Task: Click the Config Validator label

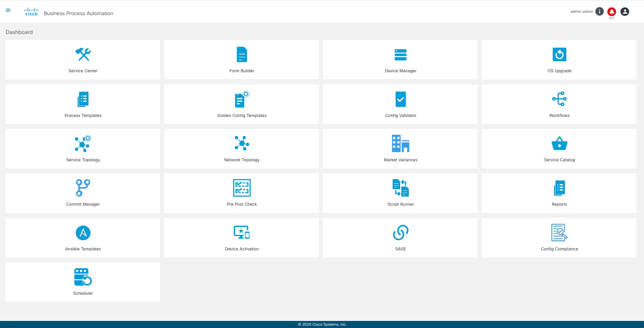Action: (401, 116)
